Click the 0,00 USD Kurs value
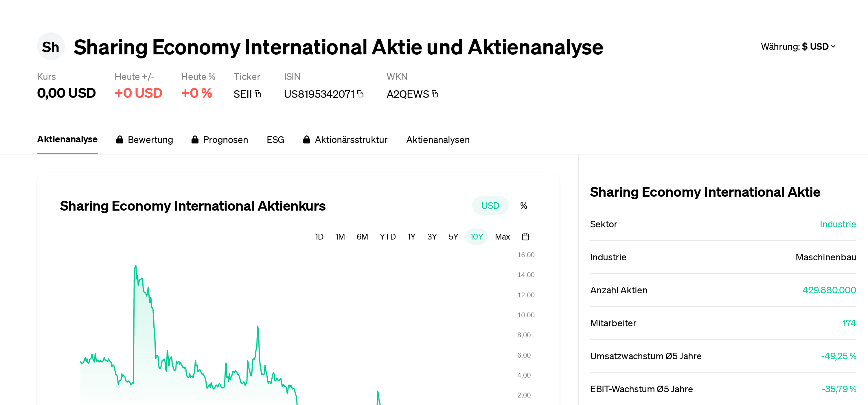This screenshot has height=405, width=868. click(x=66, y=93)
